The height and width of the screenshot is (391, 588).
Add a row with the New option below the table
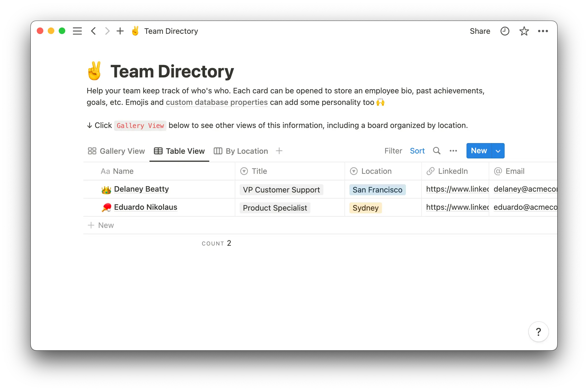101,225
